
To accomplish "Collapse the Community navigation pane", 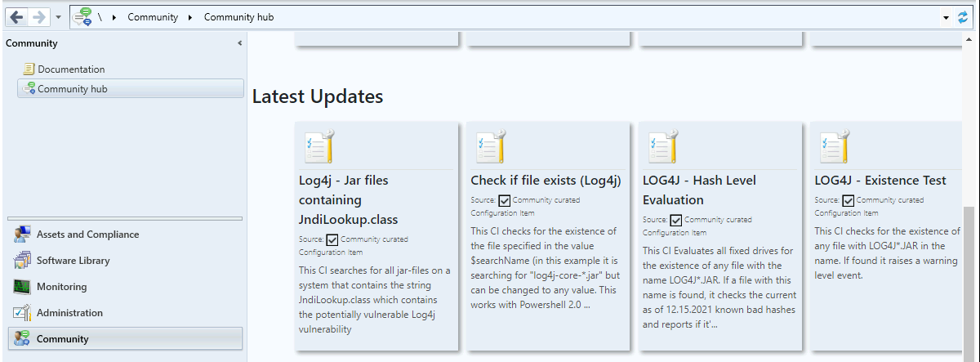I will pyautogui.click(x=239, y=43).
